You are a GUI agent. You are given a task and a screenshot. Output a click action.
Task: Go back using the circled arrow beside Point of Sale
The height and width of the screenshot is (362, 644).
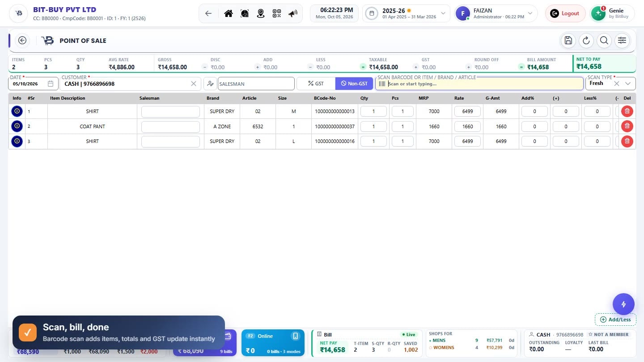22,41
